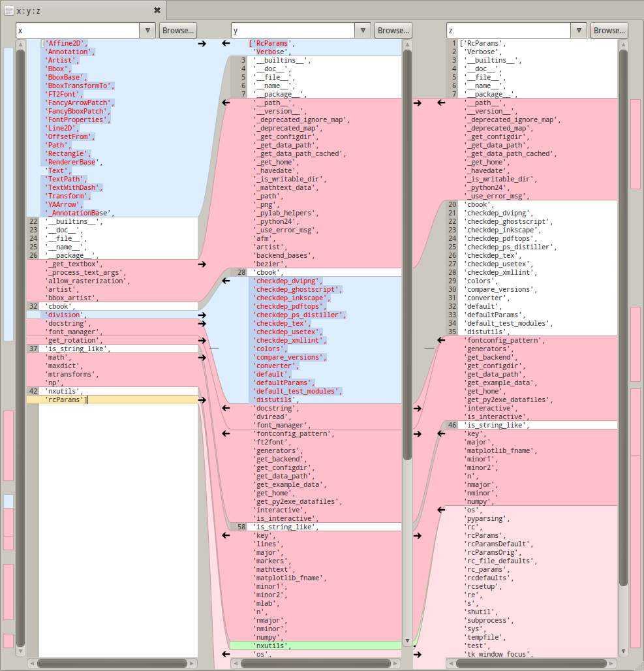Push the Affine2D block right with its arrow
Viewport: 644px width, 671px height.
202,43
